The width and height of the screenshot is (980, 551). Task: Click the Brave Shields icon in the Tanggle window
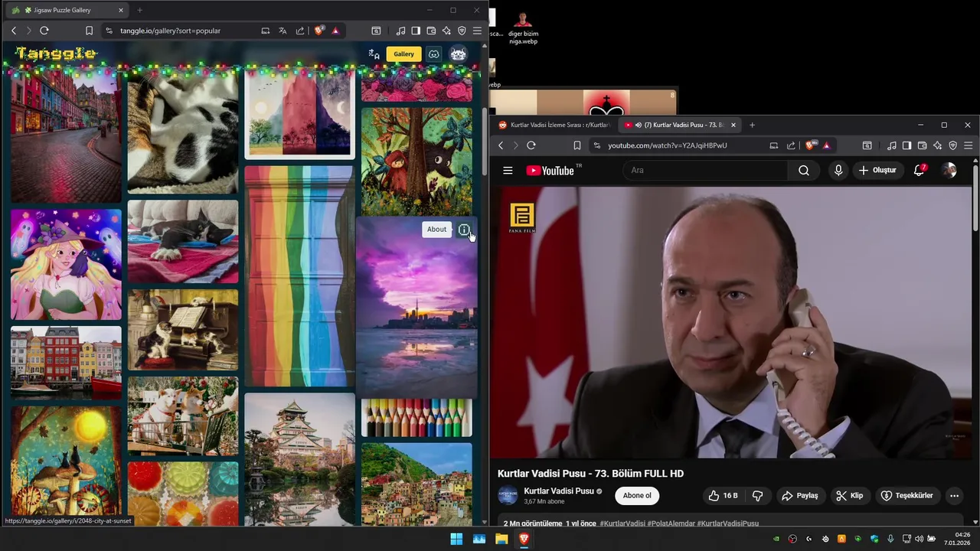click(319, 31)
